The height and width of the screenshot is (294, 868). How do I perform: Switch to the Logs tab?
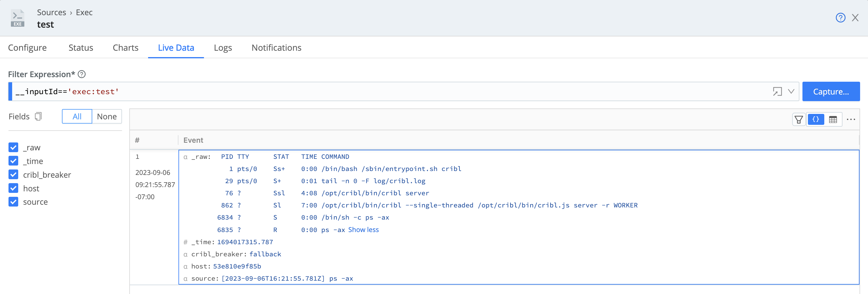(x=223, y=48)
